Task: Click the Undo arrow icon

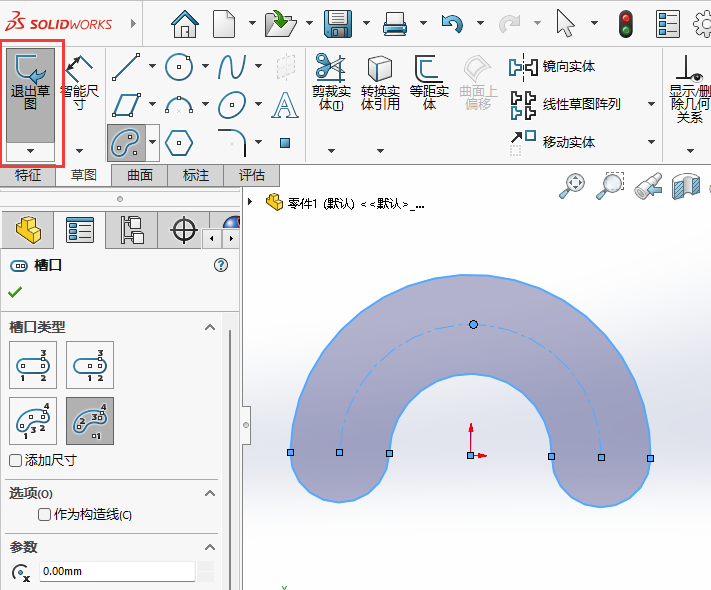Action: click(452, 23)
